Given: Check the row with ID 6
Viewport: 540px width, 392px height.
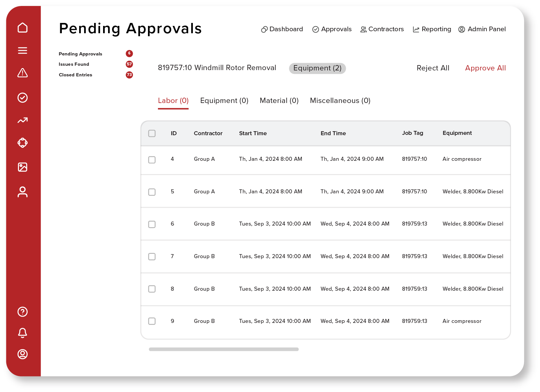Looking at the screenshot, I should click(x=152, y=224).
